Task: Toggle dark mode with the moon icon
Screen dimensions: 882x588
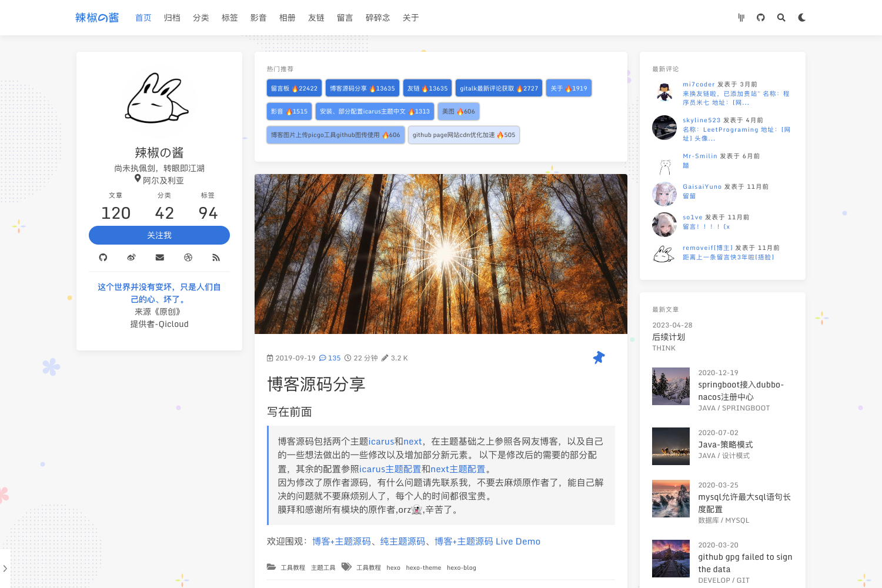Action: pos(801,17)
